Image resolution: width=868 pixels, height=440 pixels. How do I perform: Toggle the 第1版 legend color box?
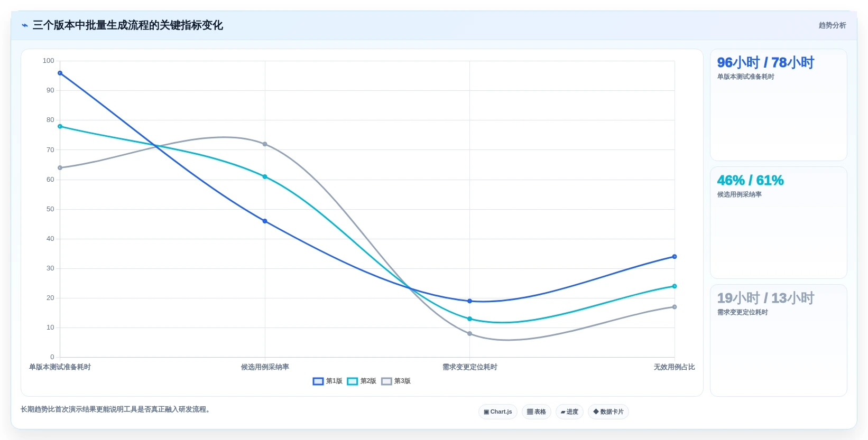coord(318,381)
